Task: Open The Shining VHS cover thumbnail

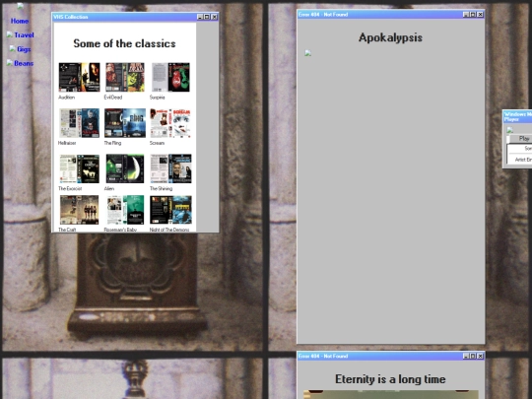Action: coord(170,168)
